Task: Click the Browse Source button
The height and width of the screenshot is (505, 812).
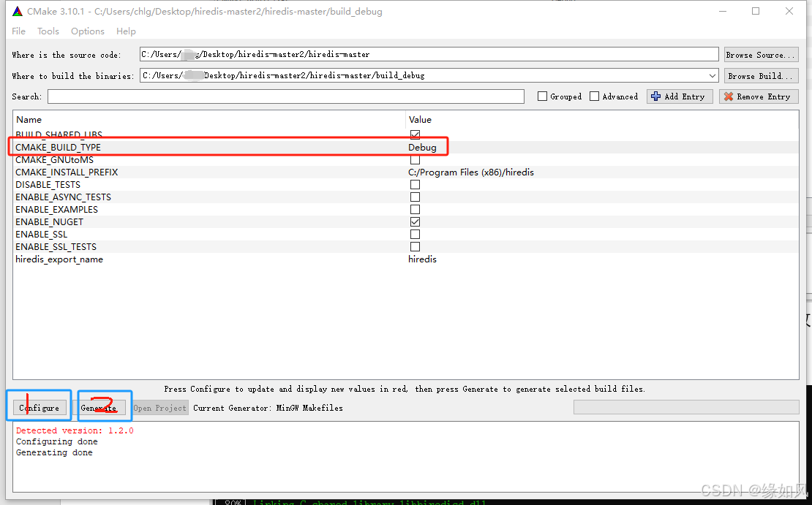Action: click(761, 55)
